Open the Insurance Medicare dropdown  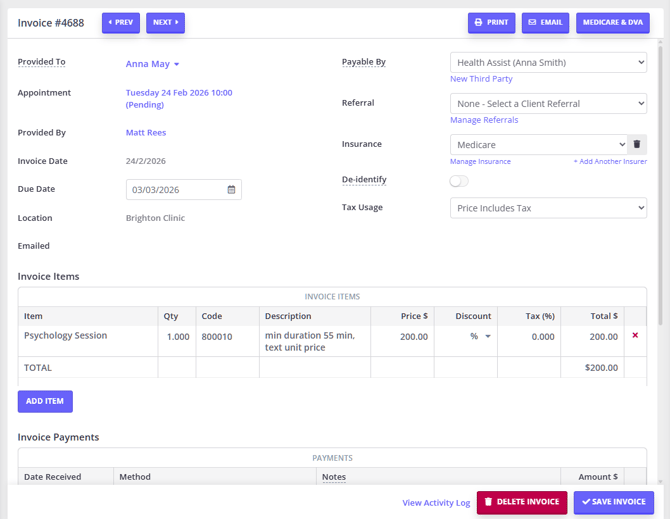coord(538,144)
